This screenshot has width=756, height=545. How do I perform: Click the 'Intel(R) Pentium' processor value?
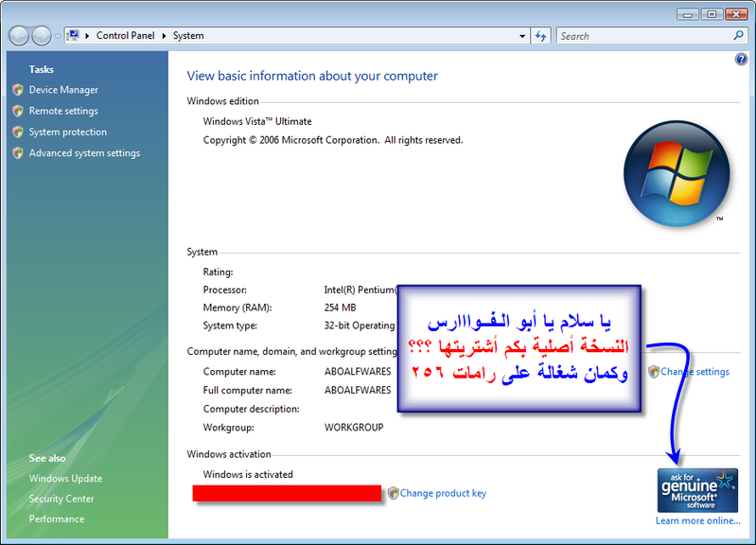click(x=360, y=290)
